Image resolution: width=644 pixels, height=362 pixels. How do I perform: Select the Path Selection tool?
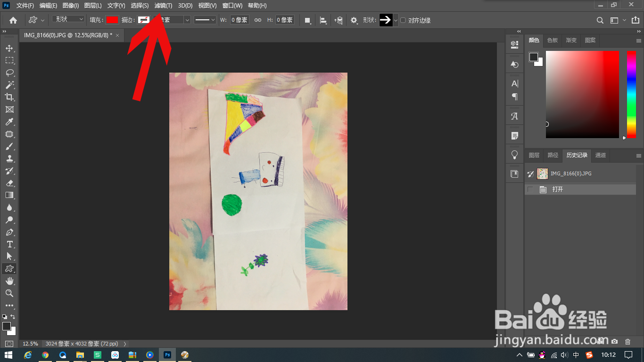coord(9,256)
